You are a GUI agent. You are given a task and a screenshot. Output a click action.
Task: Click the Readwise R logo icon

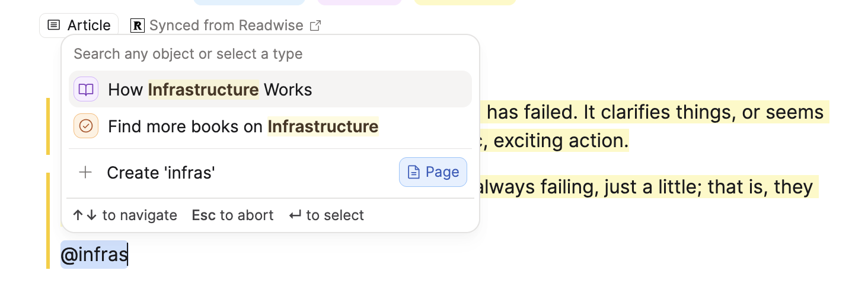(x=138, y=26)
